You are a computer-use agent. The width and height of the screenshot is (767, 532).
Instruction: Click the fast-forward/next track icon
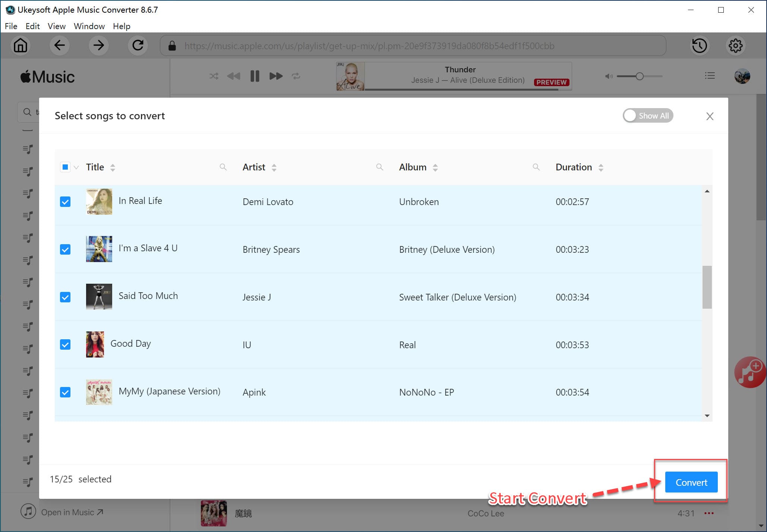pos(276,76)
